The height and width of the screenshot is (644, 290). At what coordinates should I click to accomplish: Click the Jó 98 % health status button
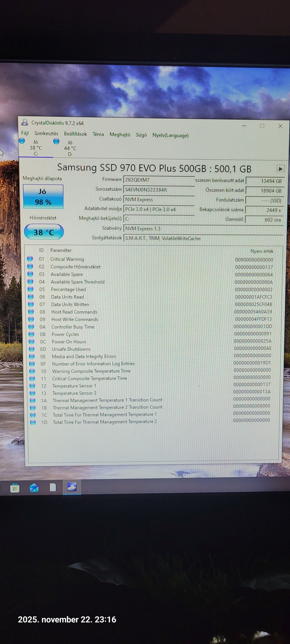(43, 197)
